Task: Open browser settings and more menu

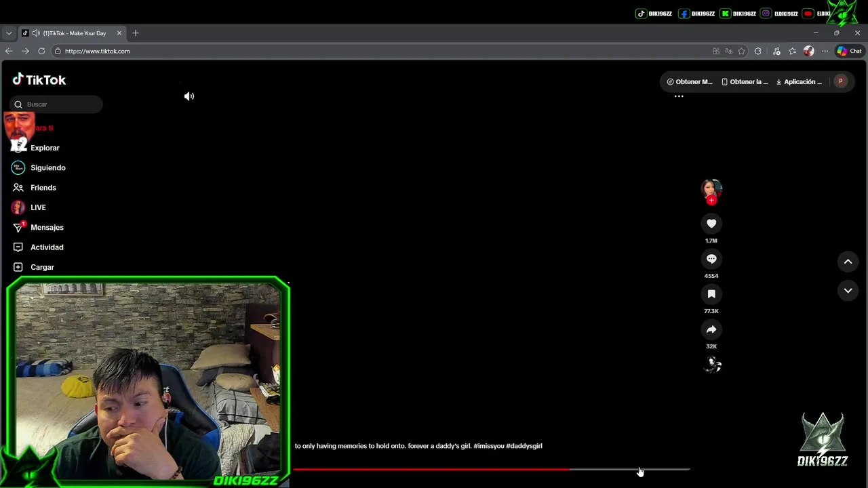Action: click(x=825, y=51)
